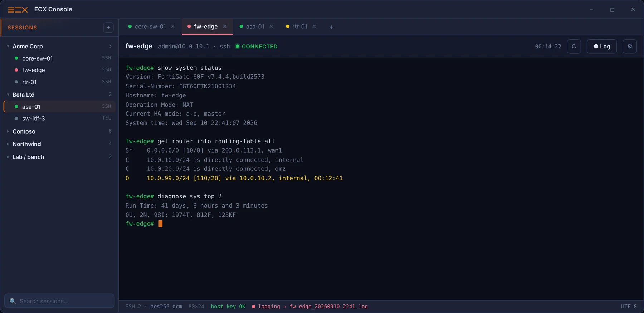The image size is (644, 313).
Task: Click the SESSIONS panel header
Action: pos(22,28)
